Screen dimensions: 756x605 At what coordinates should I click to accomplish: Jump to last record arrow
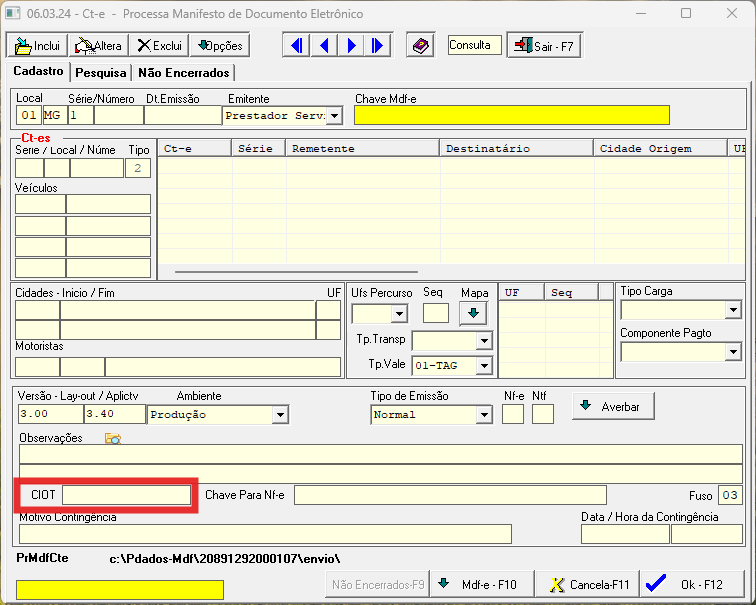pyautogui.click(x=378, y=46)
